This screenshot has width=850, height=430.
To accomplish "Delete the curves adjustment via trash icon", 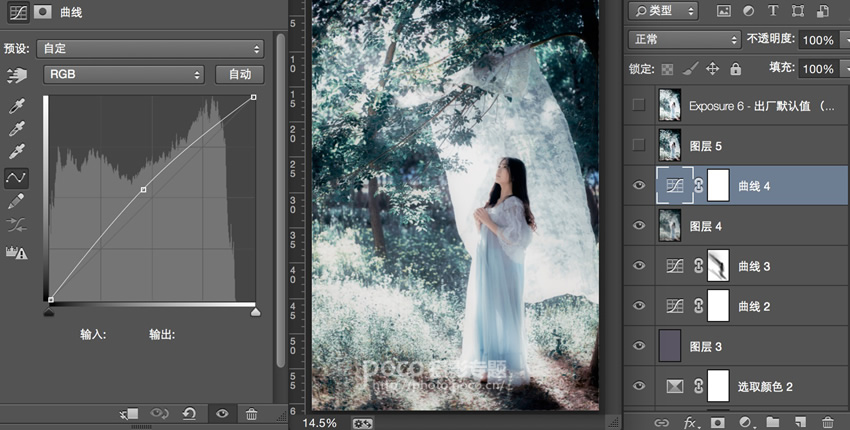I will pos(252,414).
